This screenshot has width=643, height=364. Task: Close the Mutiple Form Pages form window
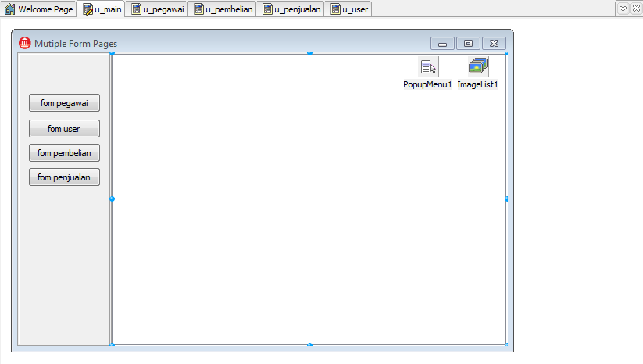click(x=494, y=44)
